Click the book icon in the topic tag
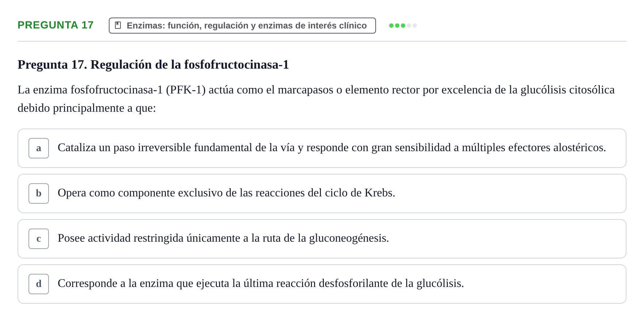 tap(118, 25)
